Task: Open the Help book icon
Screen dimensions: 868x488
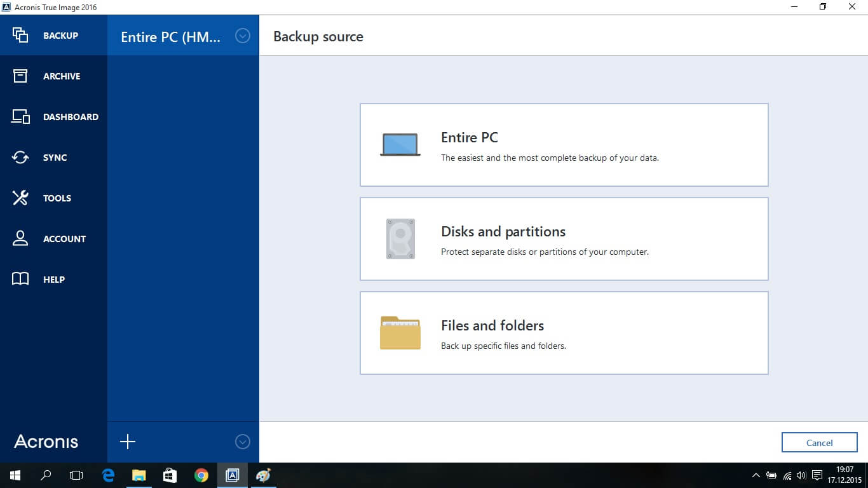Action: (x=20, y=280)
